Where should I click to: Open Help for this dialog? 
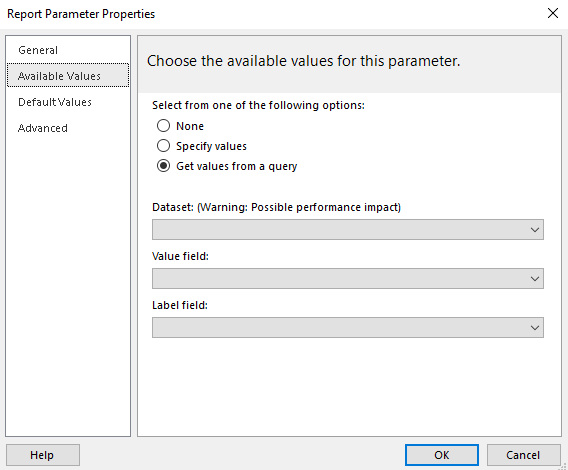point(43,455)
